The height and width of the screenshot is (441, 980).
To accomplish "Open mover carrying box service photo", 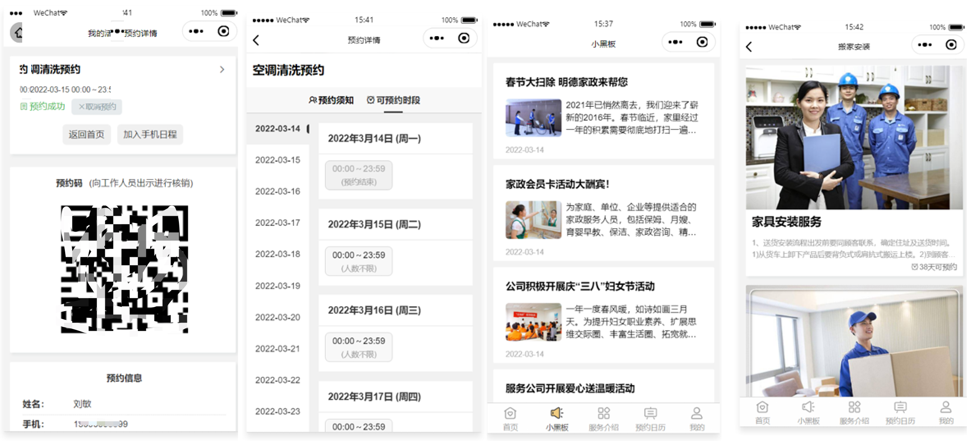I will pyautogui.click(x=854, y=341).
